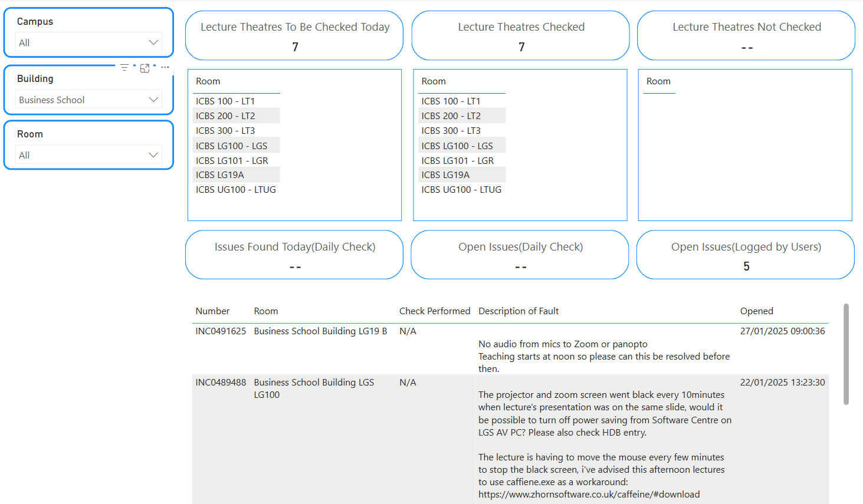Open more options ellipsis on Building slicer

pyautogui.click(x=165, y=67)
